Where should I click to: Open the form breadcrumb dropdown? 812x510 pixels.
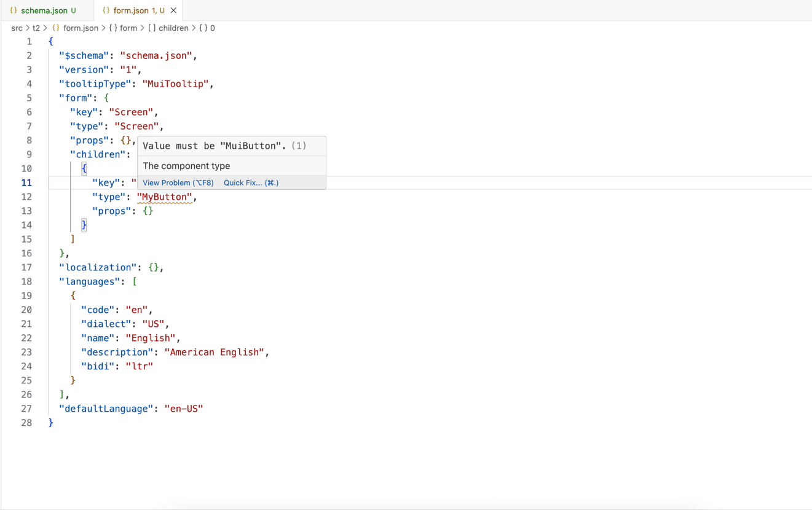pos(127,28)
